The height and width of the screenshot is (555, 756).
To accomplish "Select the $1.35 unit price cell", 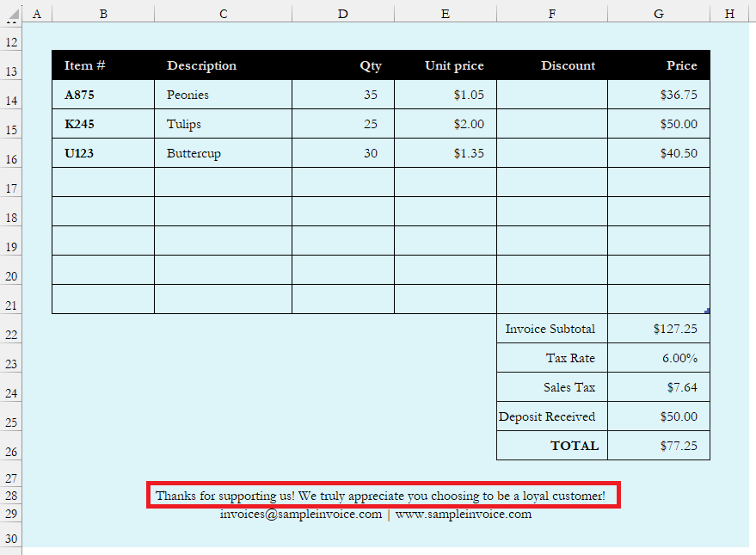I will 446,153.
